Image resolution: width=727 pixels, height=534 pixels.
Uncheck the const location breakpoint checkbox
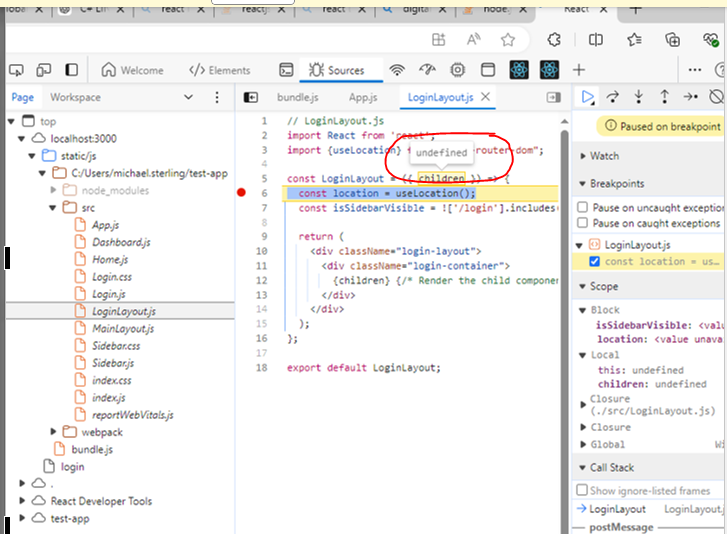point(594,261)
